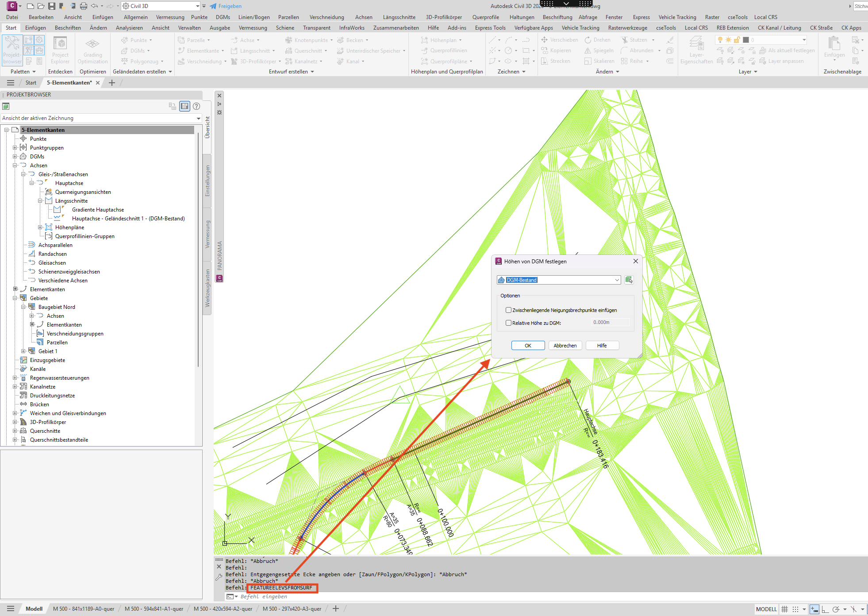Expand the Gebiet 1 node

[23, 351]
